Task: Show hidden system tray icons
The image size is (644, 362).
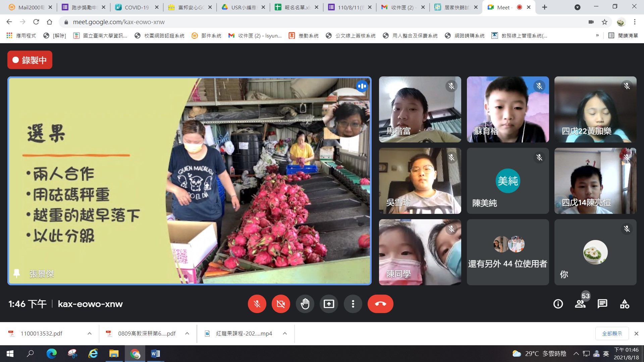Action: pos(576,354)
